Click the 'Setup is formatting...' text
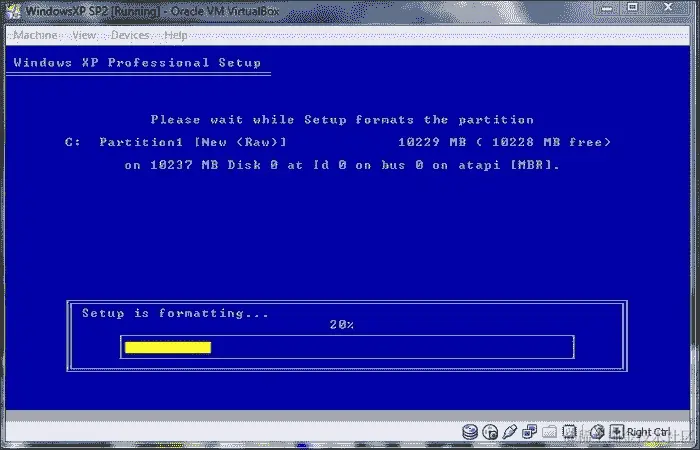700x450 pixels. (x=175, y=313)
